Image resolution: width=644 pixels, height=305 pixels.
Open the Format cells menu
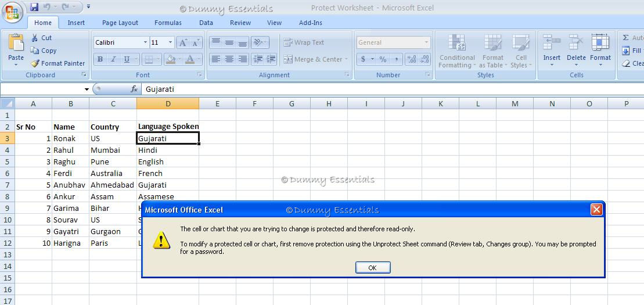[600, 51]
